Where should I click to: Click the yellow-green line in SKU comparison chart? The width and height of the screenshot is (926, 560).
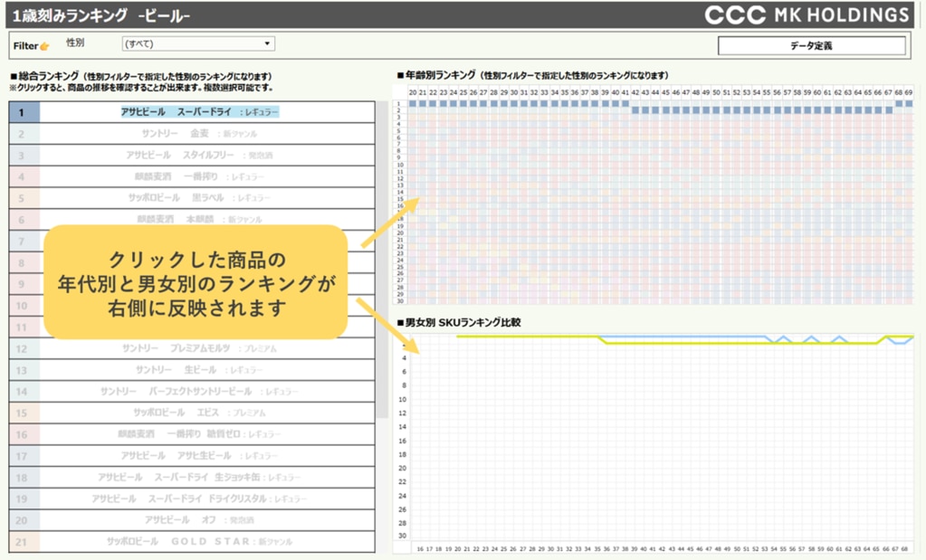(x=739, y=343)
